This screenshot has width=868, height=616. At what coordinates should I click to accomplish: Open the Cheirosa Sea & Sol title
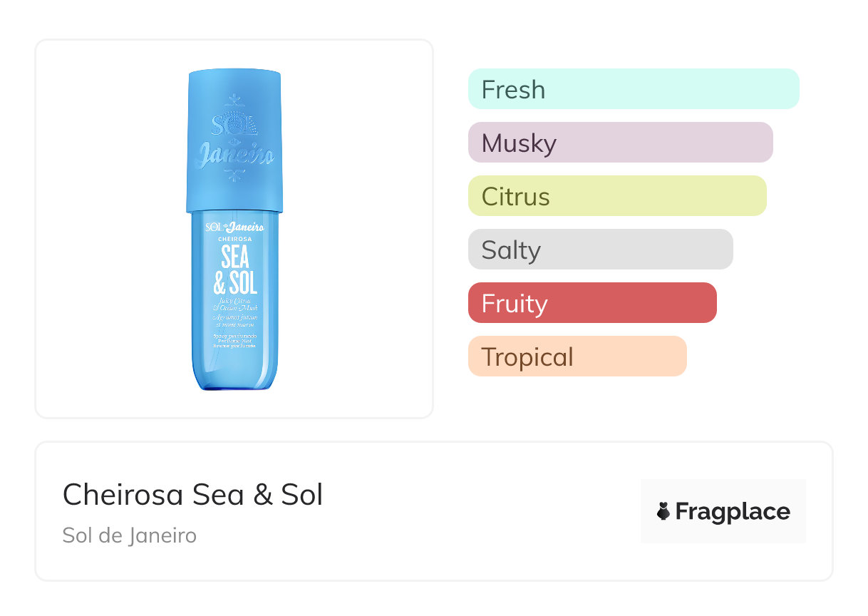[192, 495]
